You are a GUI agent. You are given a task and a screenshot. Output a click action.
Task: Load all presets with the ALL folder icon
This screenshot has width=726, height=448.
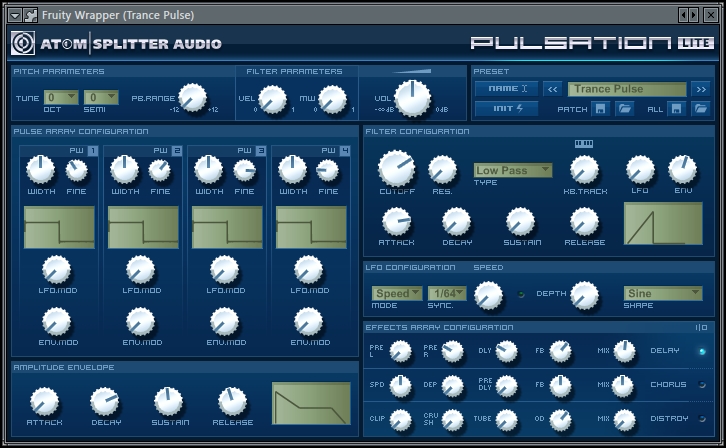[x=700, y=109]
